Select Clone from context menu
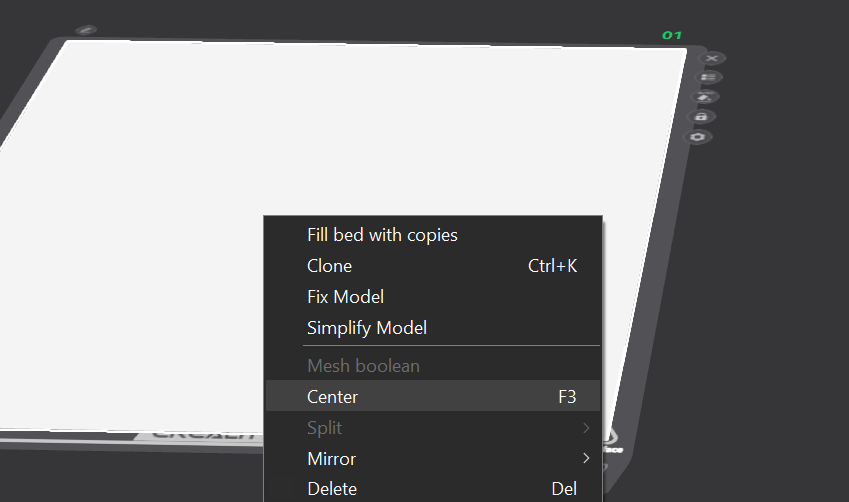849x502 pixels. point(329,266)
